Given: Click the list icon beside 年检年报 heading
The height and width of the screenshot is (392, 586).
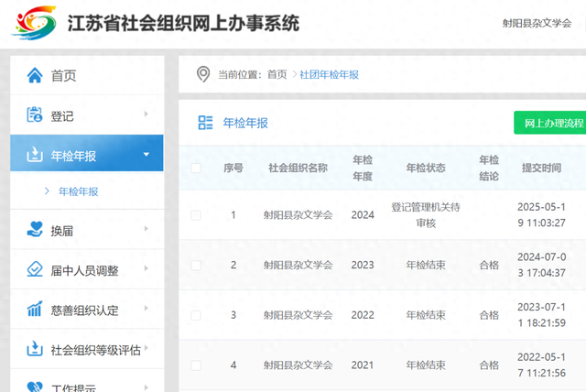Looking at the screenshot, I should click(x=206, y=123).
